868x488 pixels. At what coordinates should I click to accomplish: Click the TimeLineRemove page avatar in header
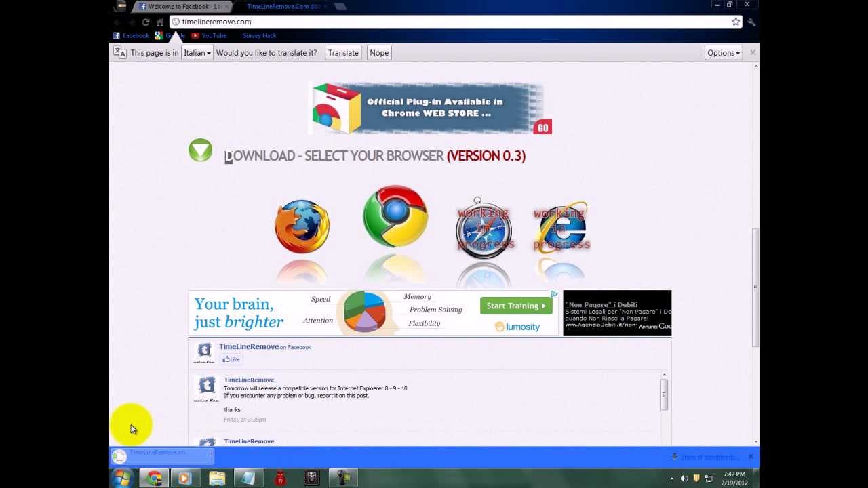pos(205,352)
